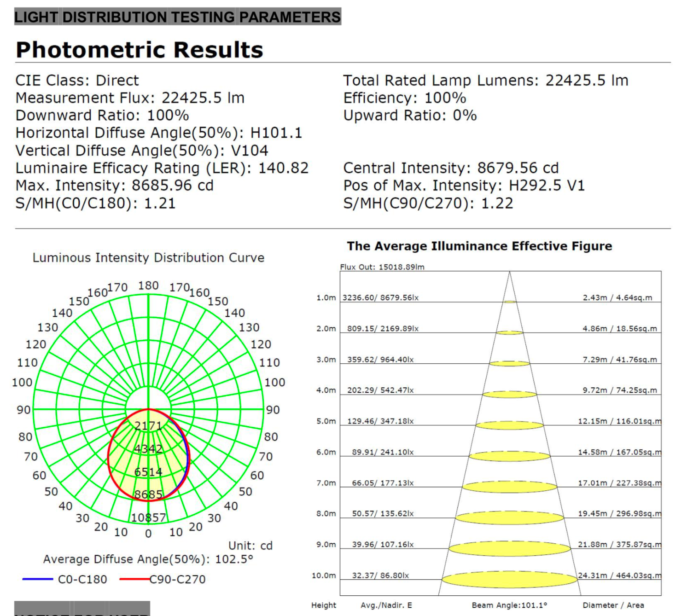This screenshot has width=687, height=616.
Task: Click the 8685 label on polar chart
Action: point(148,494)
